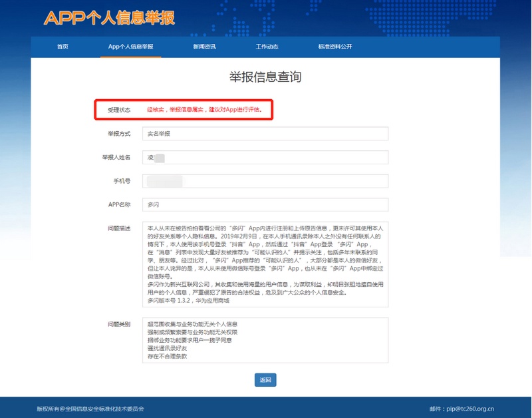532x418 pixels.
Task: Click the 返回 button
Action: pyautogui.click(x=265, y=379)
